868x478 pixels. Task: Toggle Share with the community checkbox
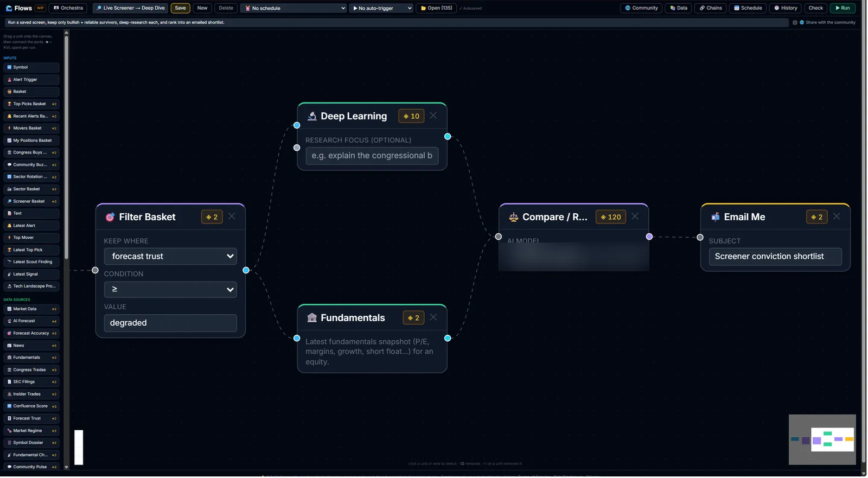[x=795, y=22]
